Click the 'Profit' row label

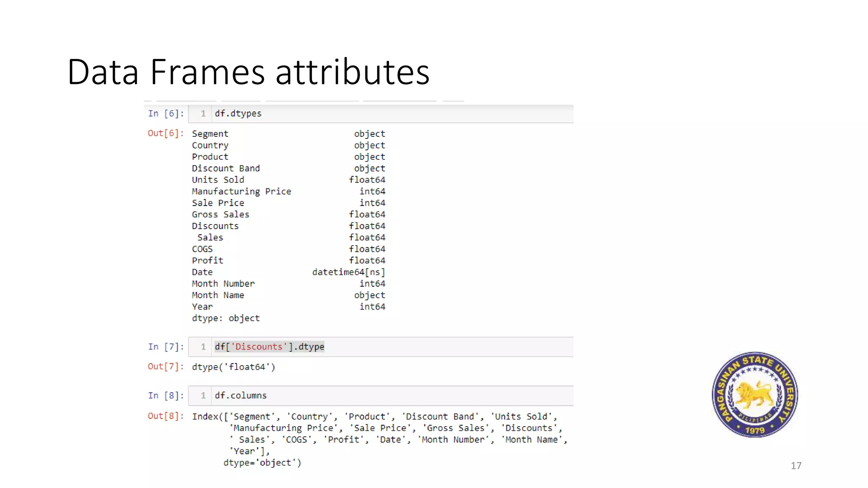click(207, 261)
